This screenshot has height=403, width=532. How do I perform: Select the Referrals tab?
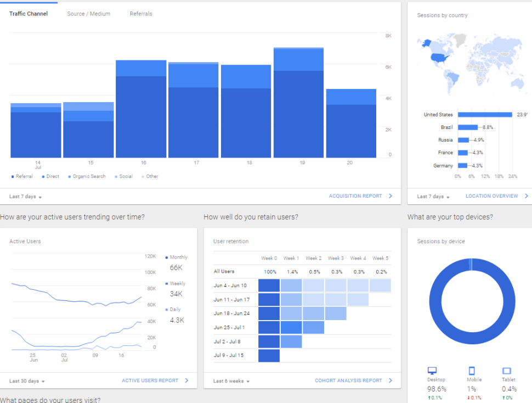[x=141, y=14]
